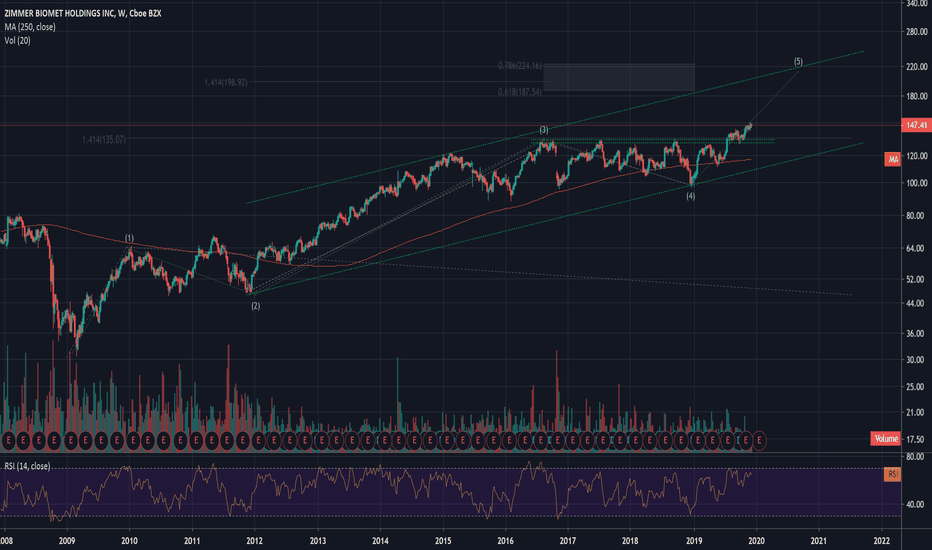Select the projected wave label (5)
This screenshot has width=932, height=550.
tap(798, 61)
